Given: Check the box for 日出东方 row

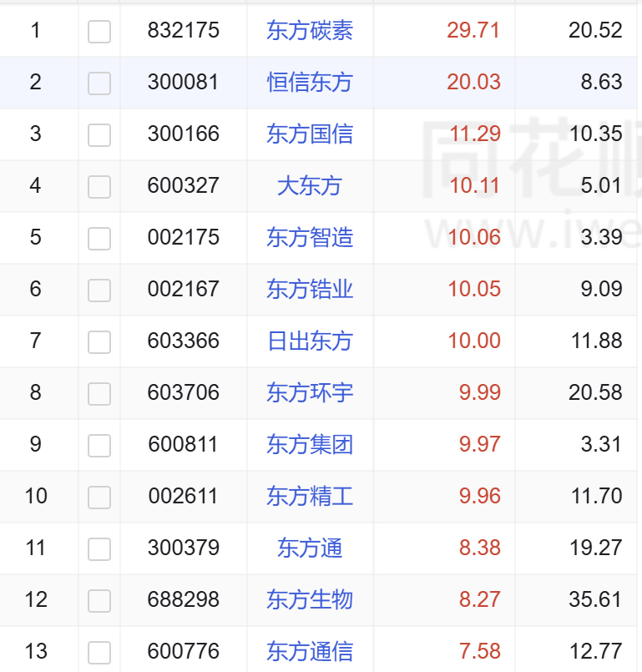Looking at the screenshot, I should pyautogui.click(x=99, y=342).
